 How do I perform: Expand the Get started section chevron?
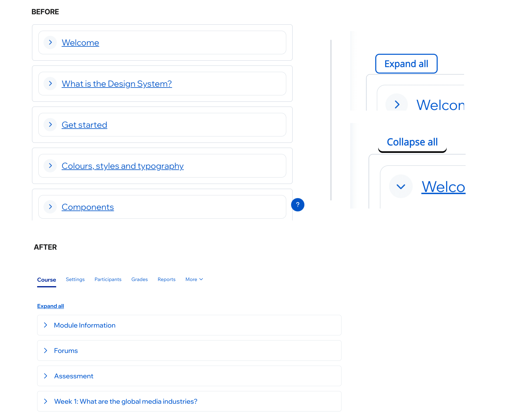[50, 125]
